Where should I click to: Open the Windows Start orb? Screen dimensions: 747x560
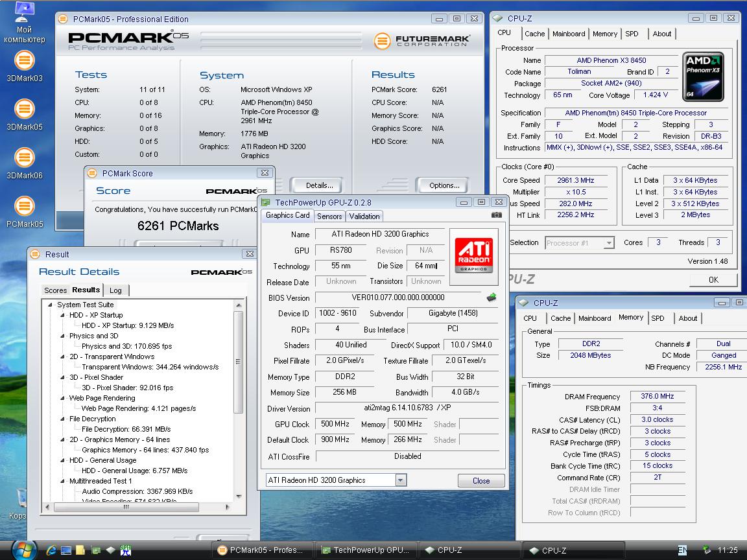pyautogui.click(x=23, y=550)
